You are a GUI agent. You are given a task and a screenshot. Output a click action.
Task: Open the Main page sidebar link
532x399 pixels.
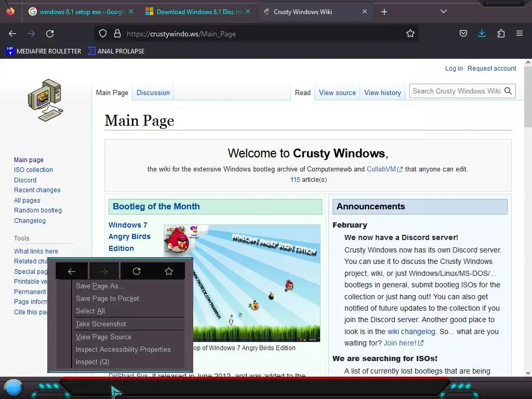tap(29, 160)
